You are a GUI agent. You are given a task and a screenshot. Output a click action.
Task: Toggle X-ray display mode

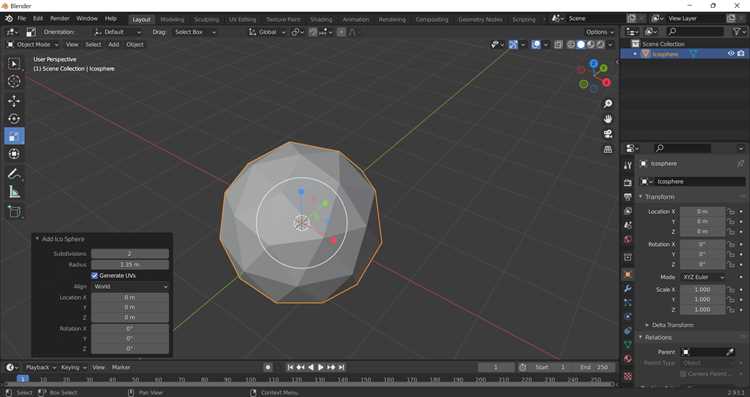(x=558, y=44)
